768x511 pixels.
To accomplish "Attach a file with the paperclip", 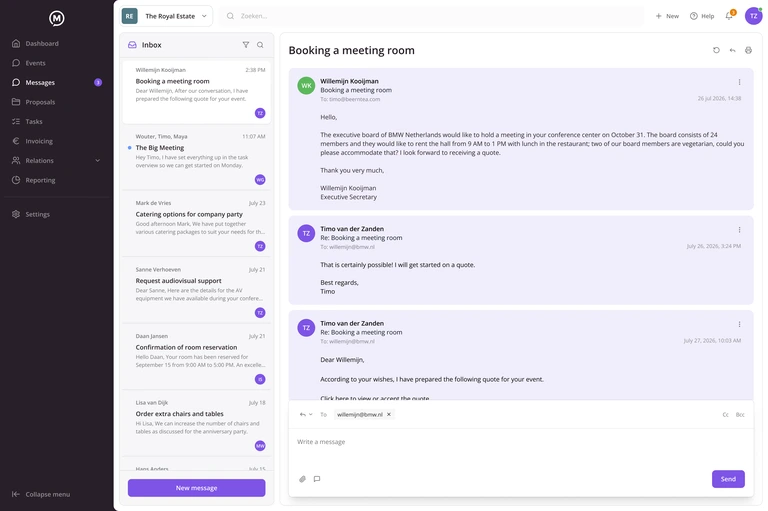I will point(302,479).
